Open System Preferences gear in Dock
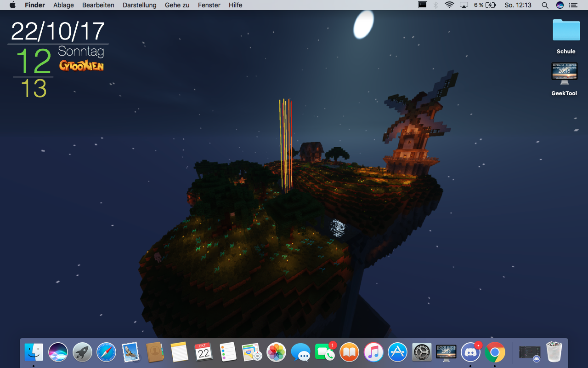This screenshot has width=588, height=368. (422, 353)
